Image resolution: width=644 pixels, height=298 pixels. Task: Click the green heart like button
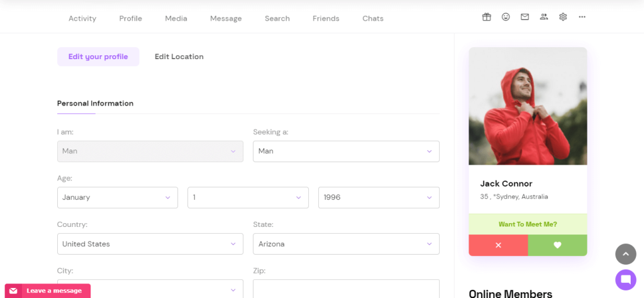[x=557, y=245]
